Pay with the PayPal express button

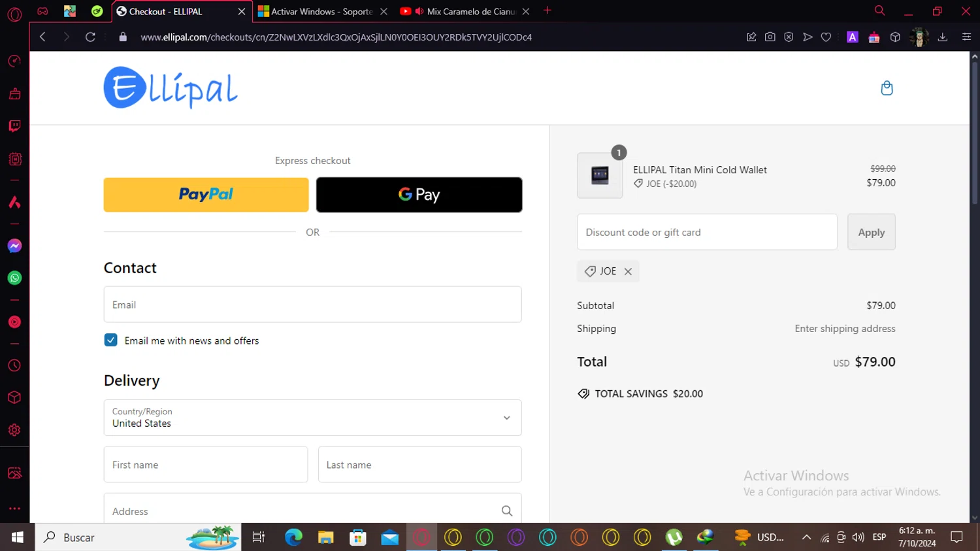tap(206, 195)
